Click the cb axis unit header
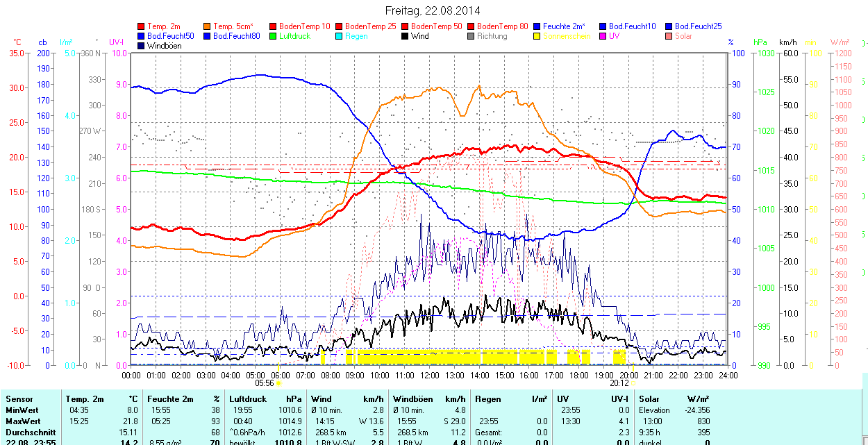This screenshot has height=445, width=868. [42, 42]
